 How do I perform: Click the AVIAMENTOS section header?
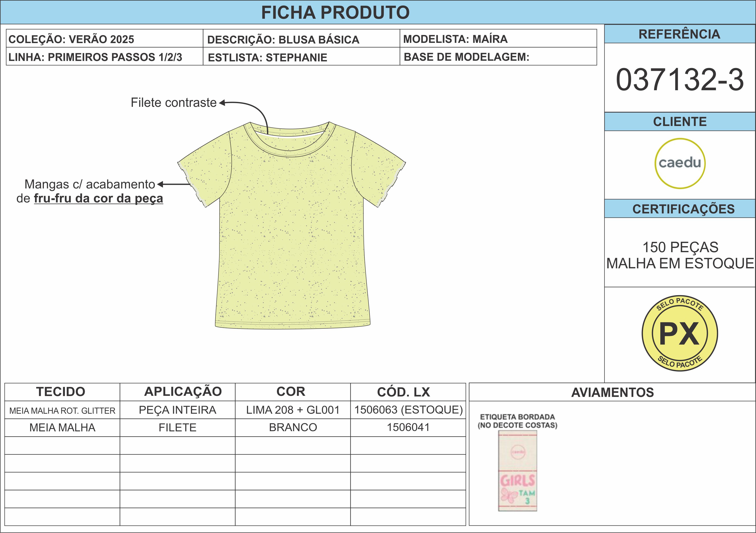[612, 392]
